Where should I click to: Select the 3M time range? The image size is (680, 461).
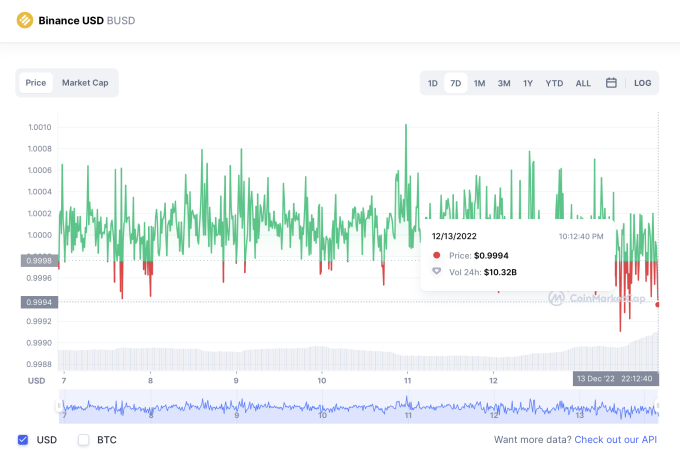point(503,83)
